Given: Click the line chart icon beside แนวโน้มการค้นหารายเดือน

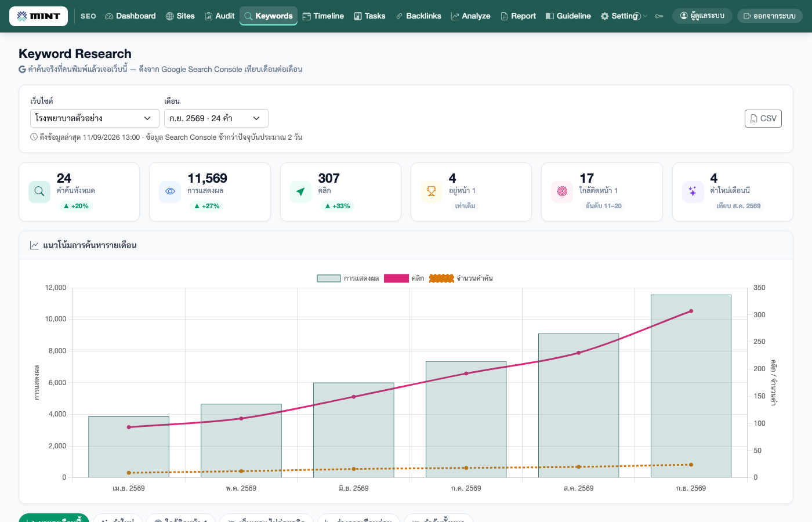Looking at the screenshot, I should click(x=34, y=245).
